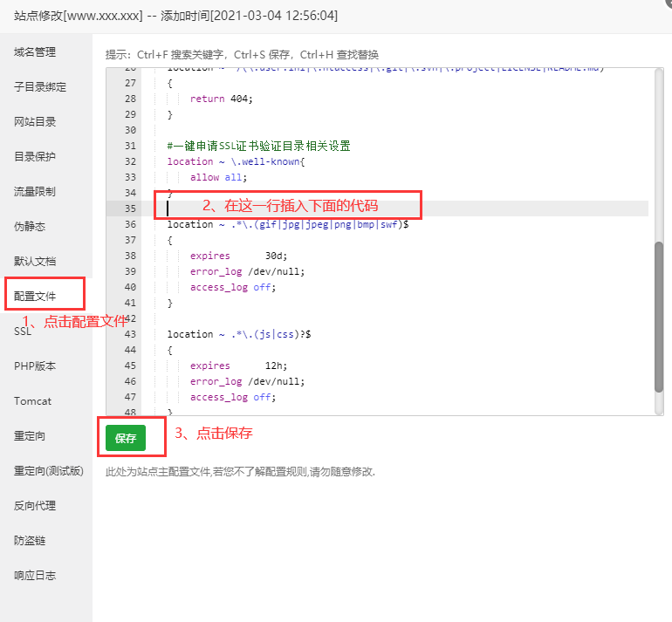Image resolution: width=672 pixels, height=622 pixels.
Task: Open the 目录保护 settings tab
Action: pos(35,157)
